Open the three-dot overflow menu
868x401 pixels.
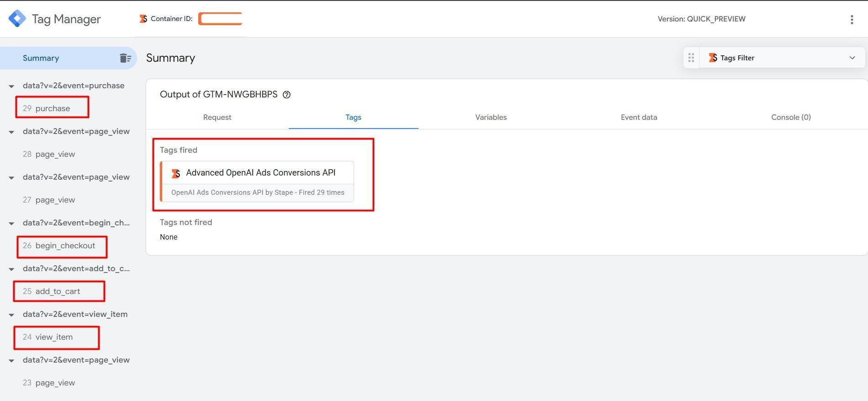(x=852, y=19)
